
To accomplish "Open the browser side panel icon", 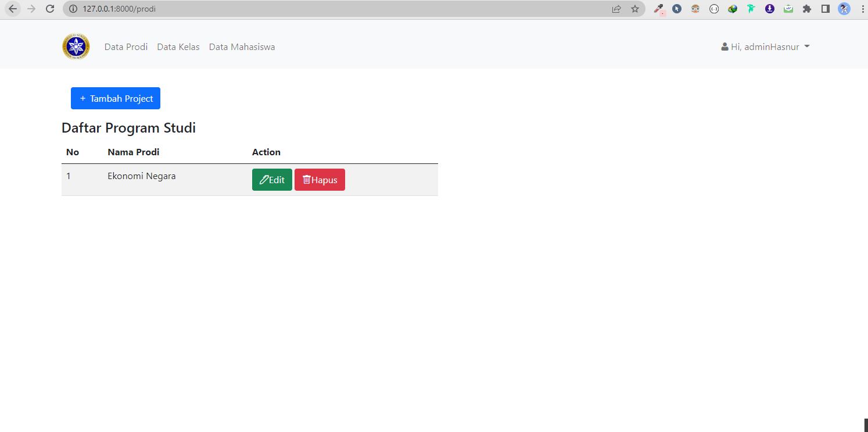I will (825, 9).
